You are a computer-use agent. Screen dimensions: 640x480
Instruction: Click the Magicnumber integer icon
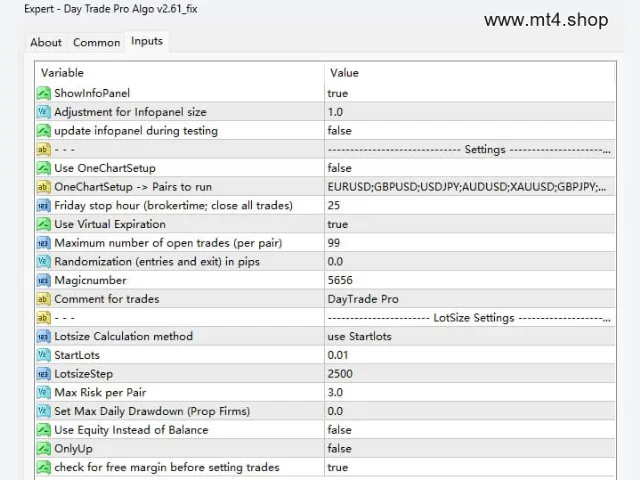click(x=43, y=280)
